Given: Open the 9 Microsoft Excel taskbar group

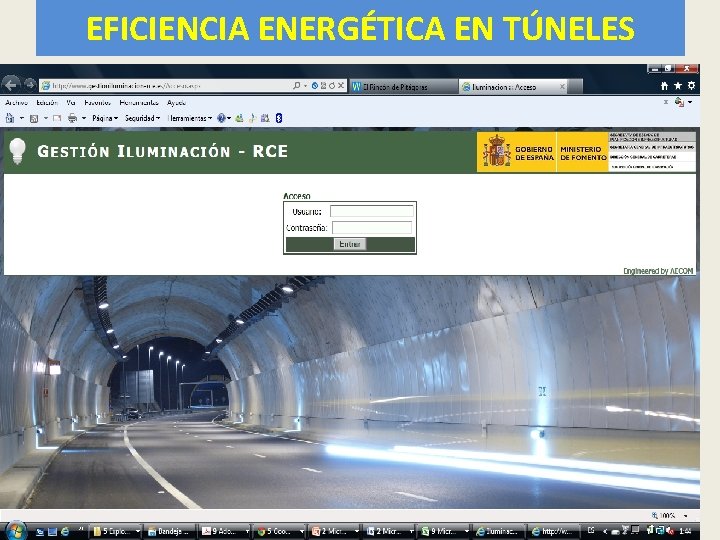Looking at the screenshot, I should tap(444, 531).
